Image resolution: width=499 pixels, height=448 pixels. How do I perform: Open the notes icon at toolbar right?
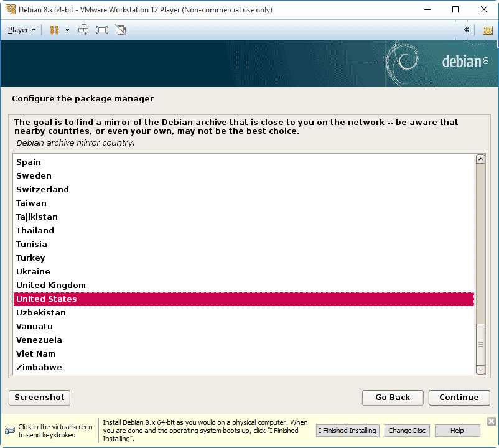click(488, 30)
